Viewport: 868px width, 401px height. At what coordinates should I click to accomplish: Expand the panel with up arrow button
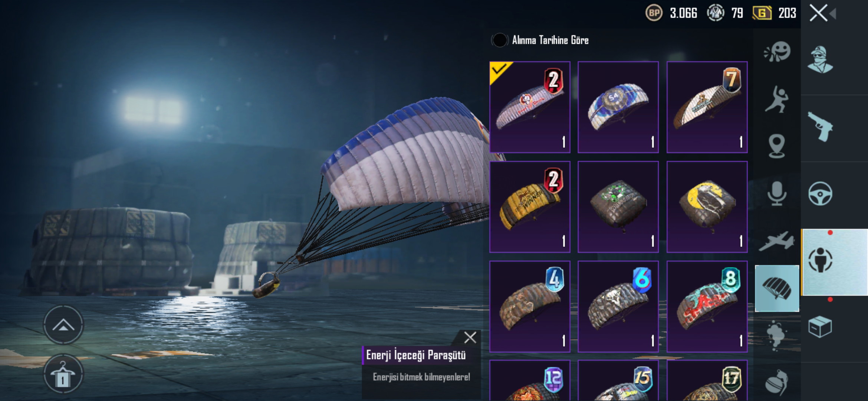(63, 325)
